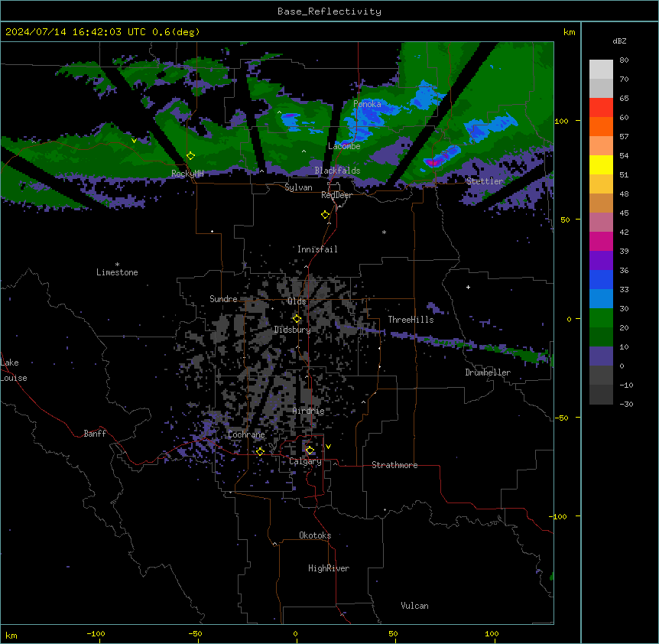Click the HighRiver label
659x644 pixels.
pyautogui.click(x=329, y=568)
